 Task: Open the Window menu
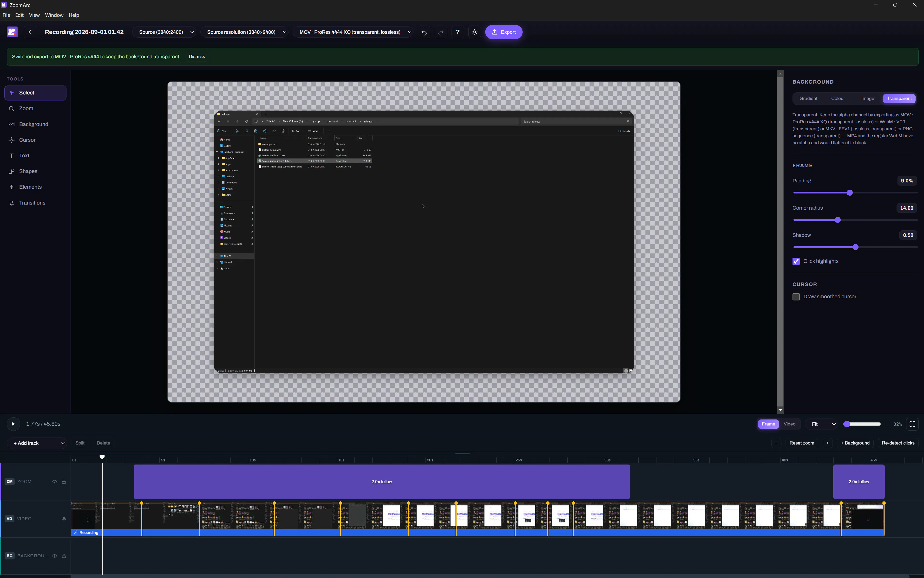pyautogui.click(x=54, y=15)
